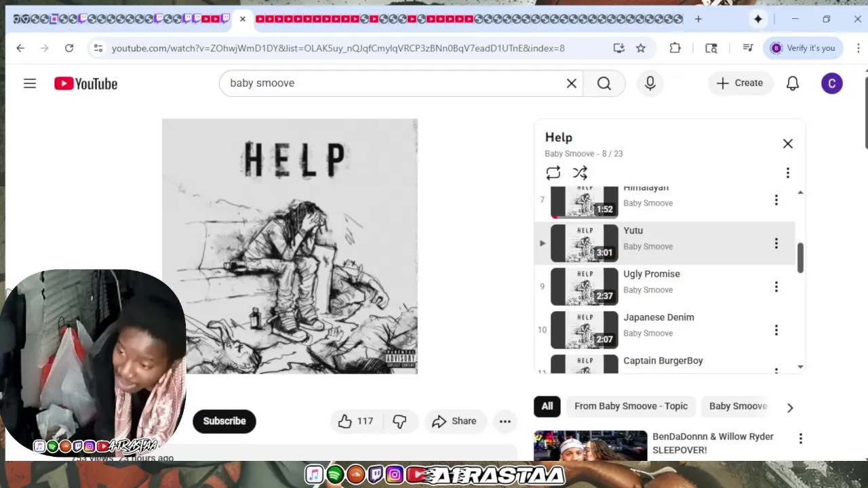Image resolution: width=868 pixels, height=488 pixels.
Task: Open more actions under the video
Action: click(x=505, y=421)
